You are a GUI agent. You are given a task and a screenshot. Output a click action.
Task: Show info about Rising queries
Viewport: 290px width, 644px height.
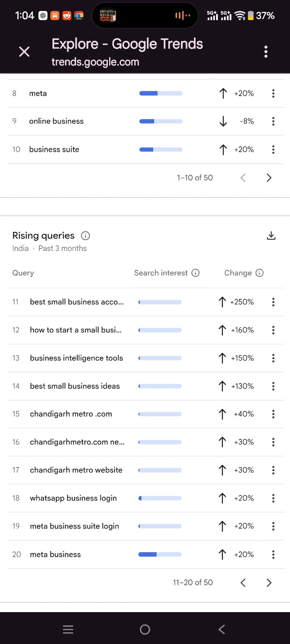pyautogui.click(x=85, y=236)
